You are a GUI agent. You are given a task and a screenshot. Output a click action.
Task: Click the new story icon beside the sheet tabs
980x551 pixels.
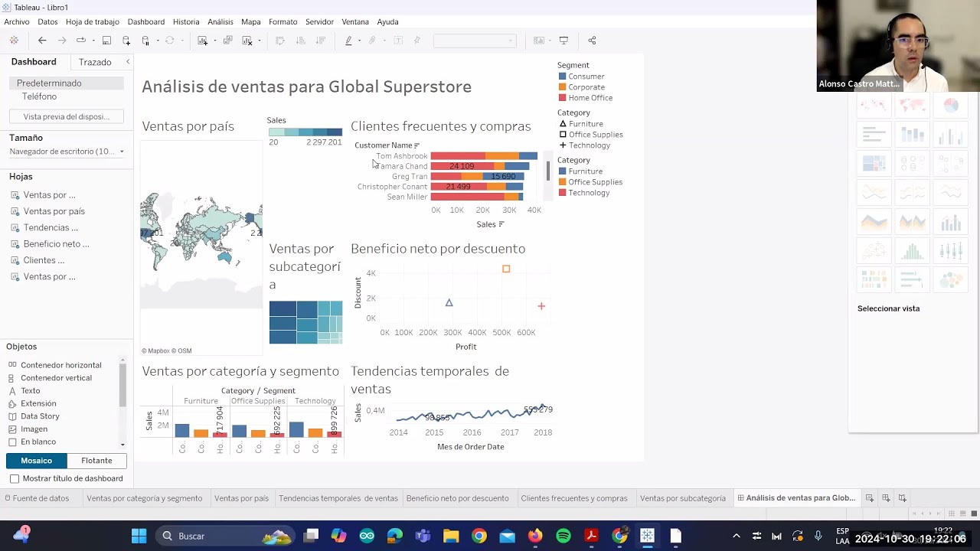pyautogui.click(x=903, y=498)
